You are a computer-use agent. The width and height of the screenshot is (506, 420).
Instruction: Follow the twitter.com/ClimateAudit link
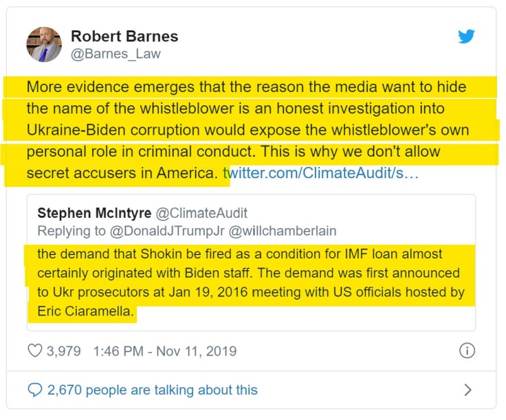[x=320, y=173]
